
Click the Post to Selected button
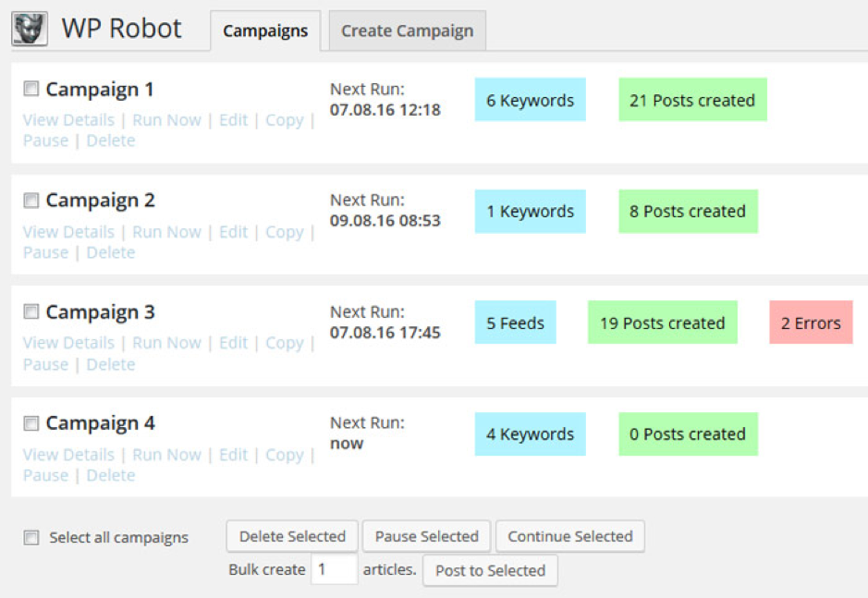pos(490,570)
